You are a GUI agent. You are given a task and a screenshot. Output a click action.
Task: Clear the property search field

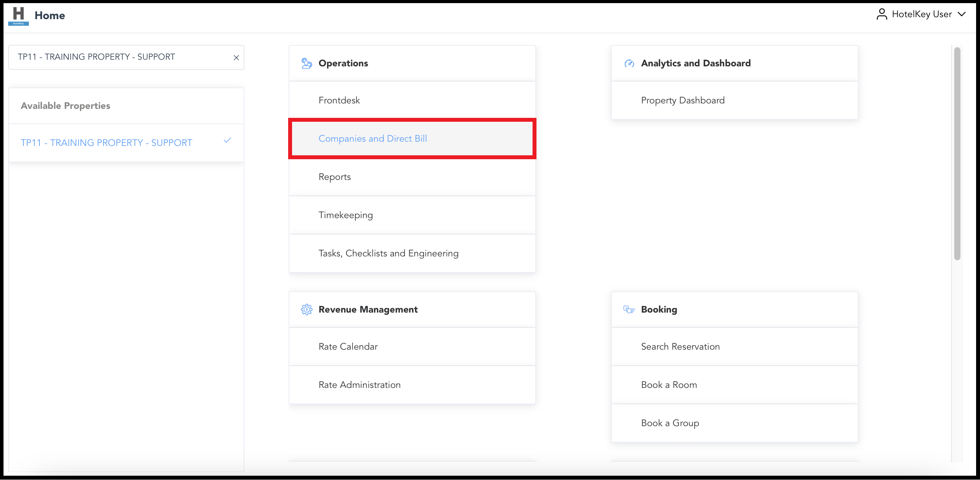tap(236, 58)
